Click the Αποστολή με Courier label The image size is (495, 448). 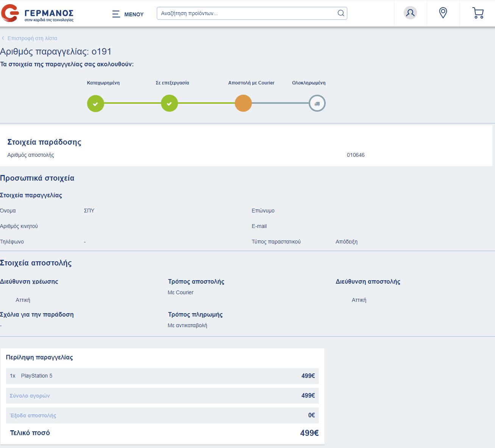(x=251, y=83)
